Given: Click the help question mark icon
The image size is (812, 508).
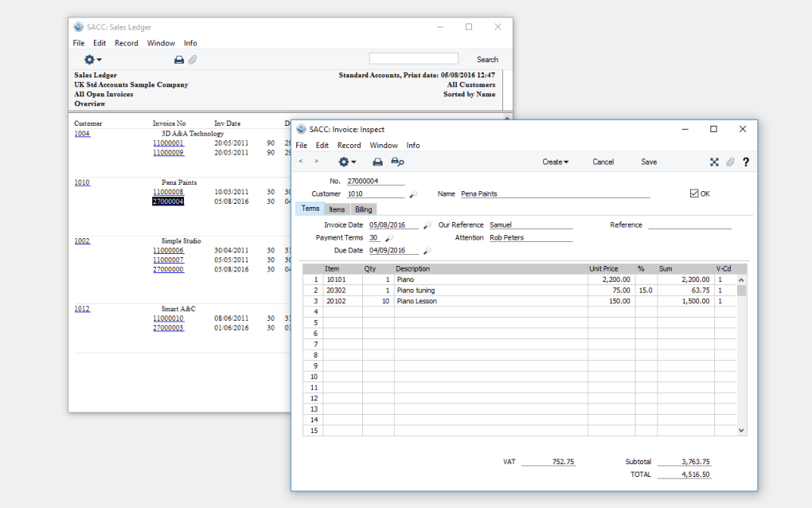Looking at the screenshot, I should point(746,162).
